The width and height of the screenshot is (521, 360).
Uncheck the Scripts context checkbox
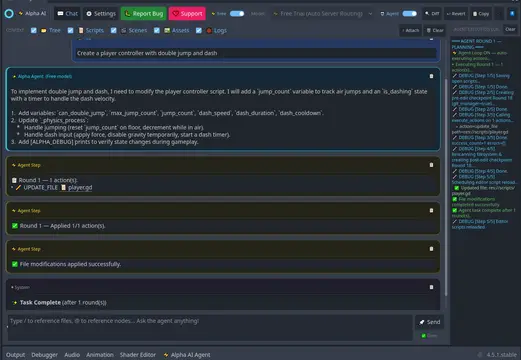click(70, 30)
